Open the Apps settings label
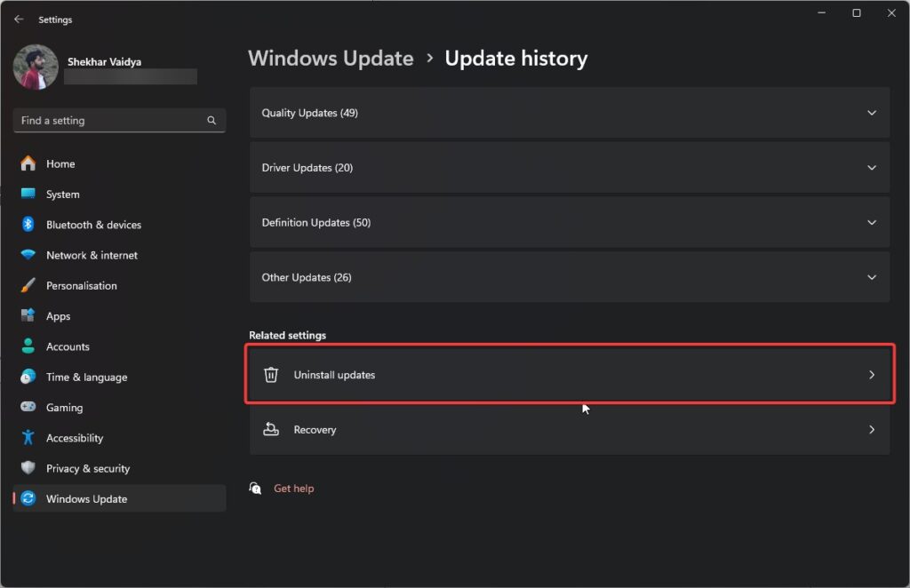Screen dimensions: 910x588 pos(58,316)
